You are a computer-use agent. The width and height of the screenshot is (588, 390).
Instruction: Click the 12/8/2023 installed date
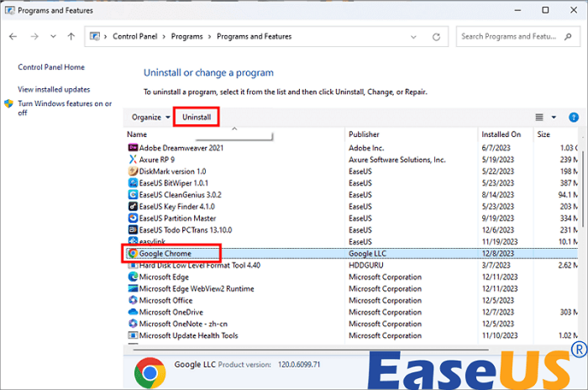coord(498,253)
